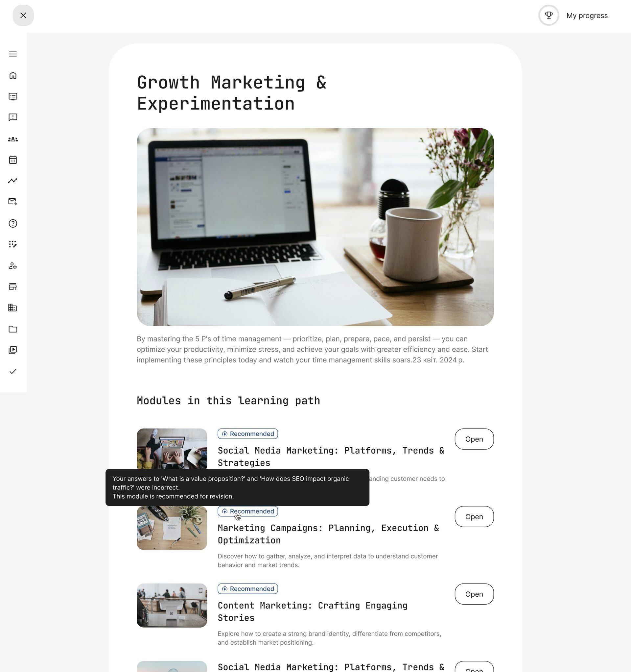Click the checkmark icon in sidebar
This screenshot has height=672, width=631.
13,371
